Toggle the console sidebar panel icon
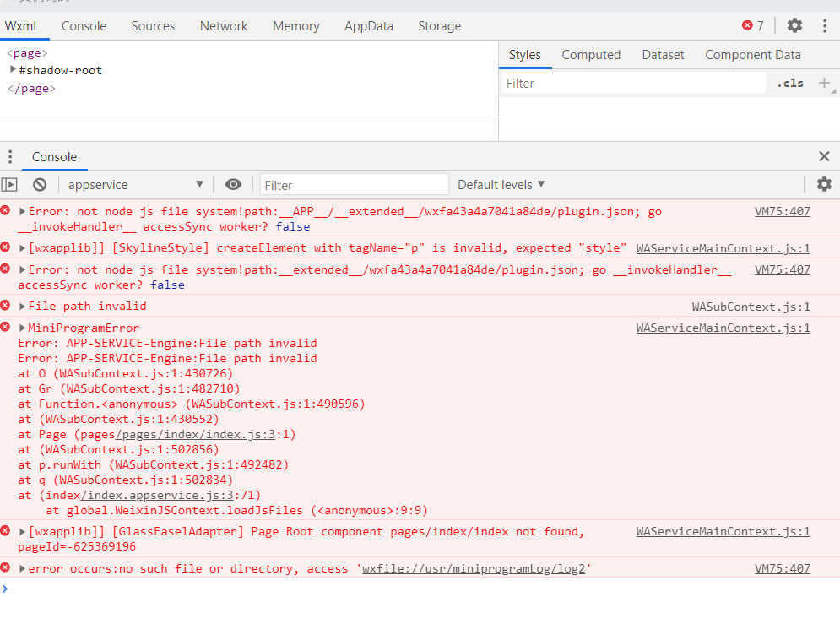 coord(9,185)
